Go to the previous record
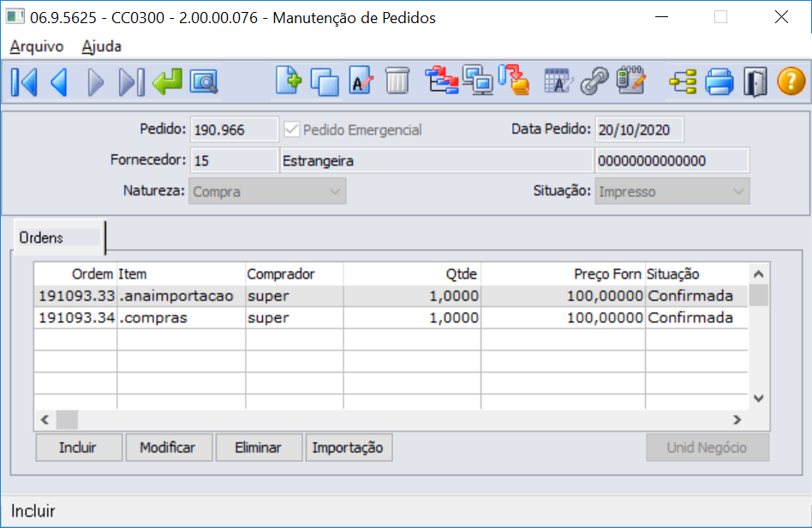The image size is (812, 528). click(x=60, y=82)
